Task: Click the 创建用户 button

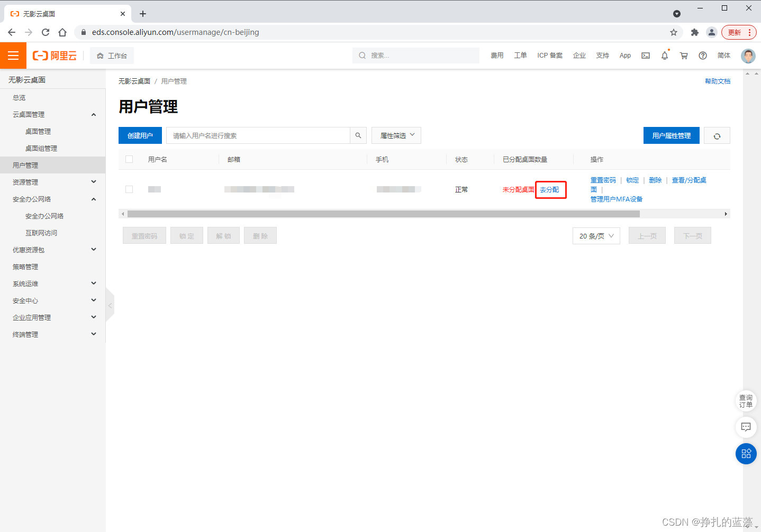Action: pyautogui.click(x=140, y=135)
